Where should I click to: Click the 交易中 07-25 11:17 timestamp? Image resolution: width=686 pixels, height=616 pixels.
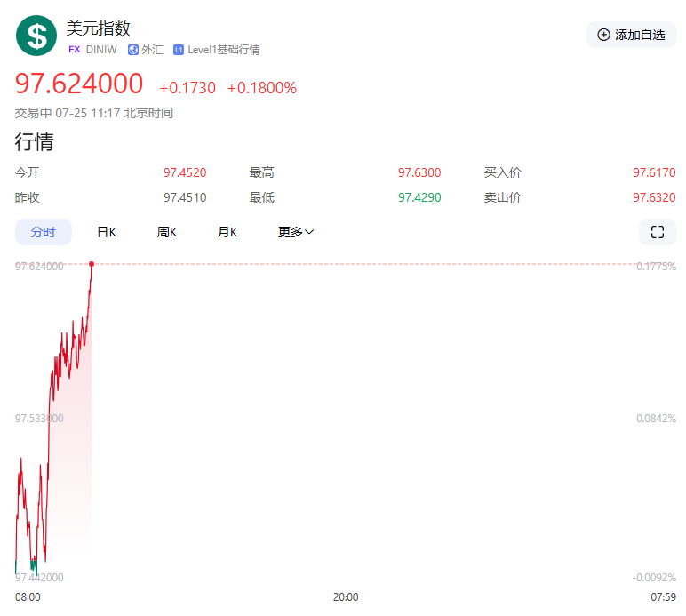(94, 113)
